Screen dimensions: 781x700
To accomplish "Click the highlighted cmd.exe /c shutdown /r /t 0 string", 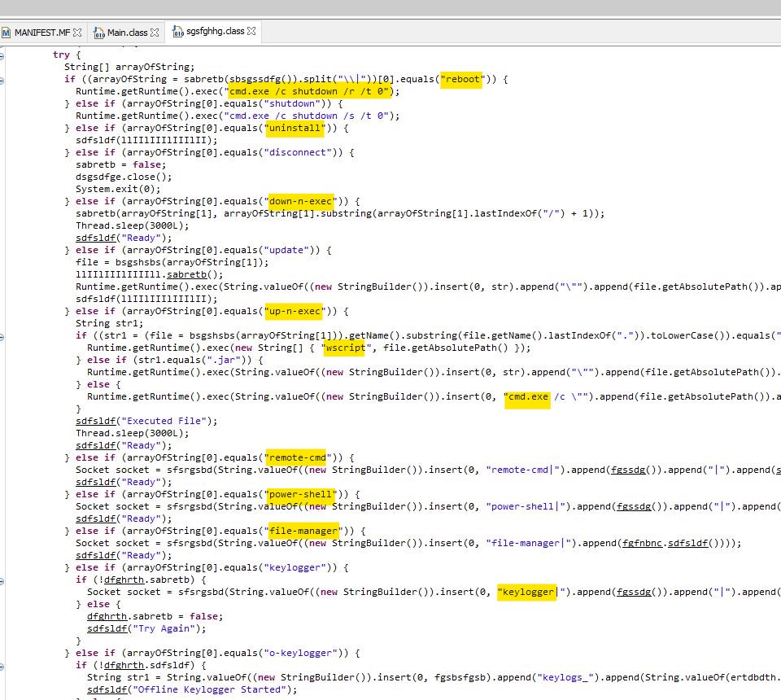I will [x=309, y=91].
